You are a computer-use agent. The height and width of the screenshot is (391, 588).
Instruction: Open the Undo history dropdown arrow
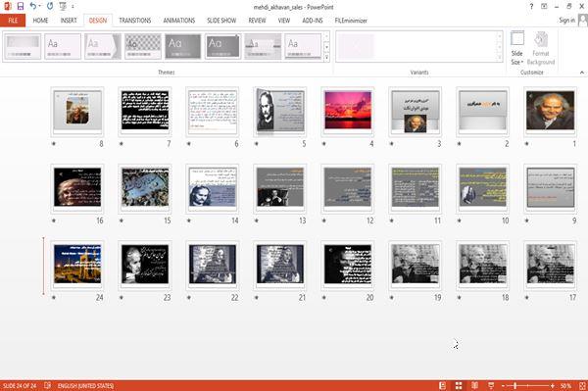pyautogui.click(x=40, y=7)
